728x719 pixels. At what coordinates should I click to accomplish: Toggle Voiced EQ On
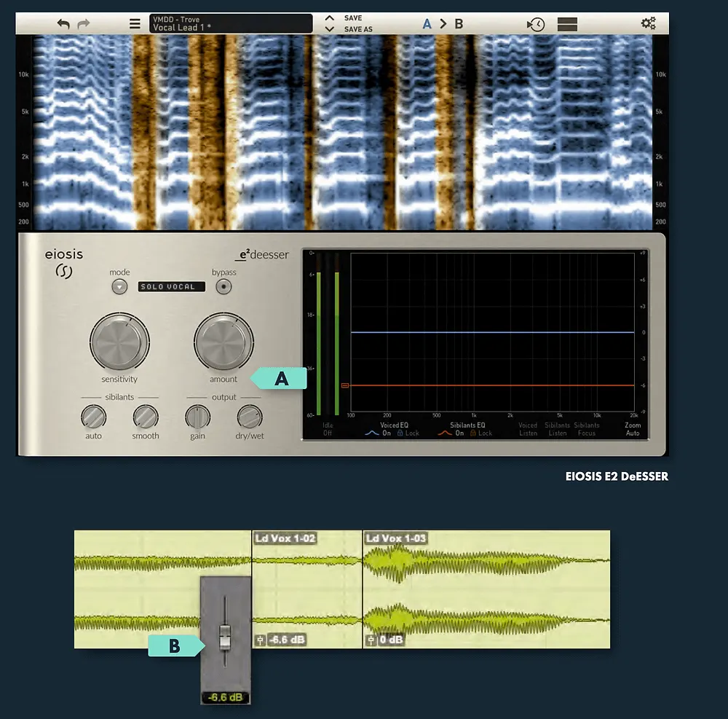(x=387, y=433)
